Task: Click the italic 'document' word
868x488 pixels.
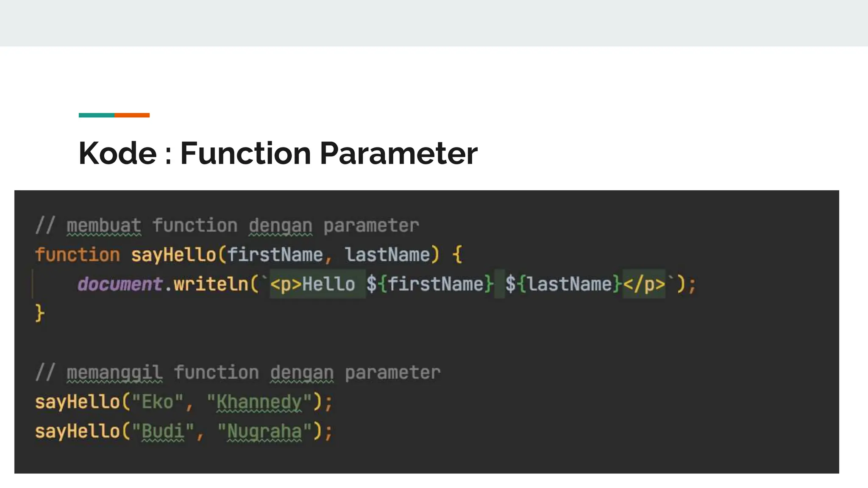Action: (120, 284)
